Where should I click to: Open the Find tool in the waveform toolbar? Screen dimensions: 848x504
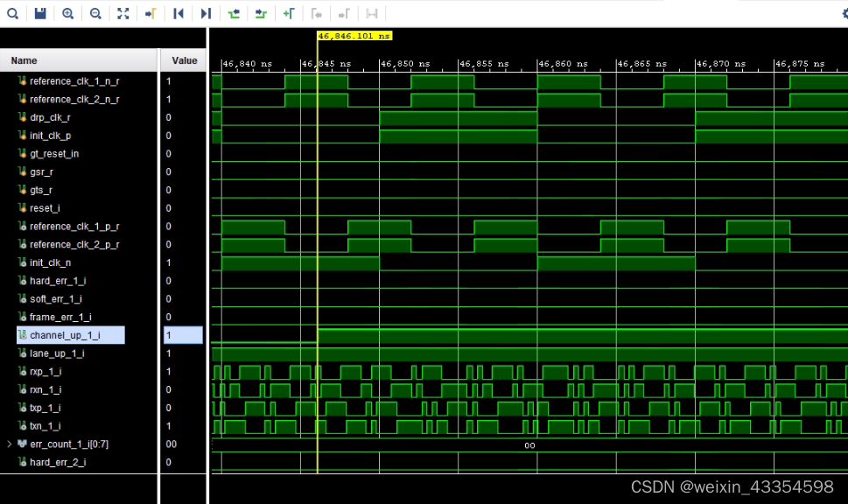coord(13,13)
